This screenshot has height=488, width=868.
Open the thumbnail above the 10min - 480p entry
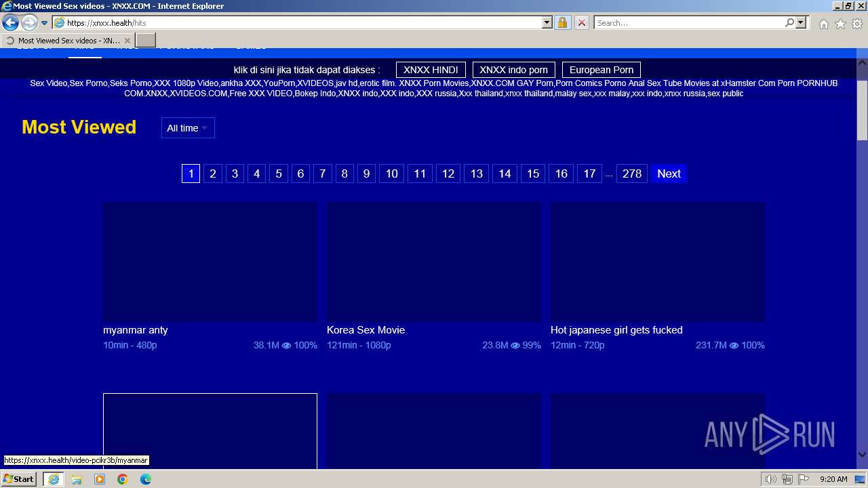click(210, 262)
